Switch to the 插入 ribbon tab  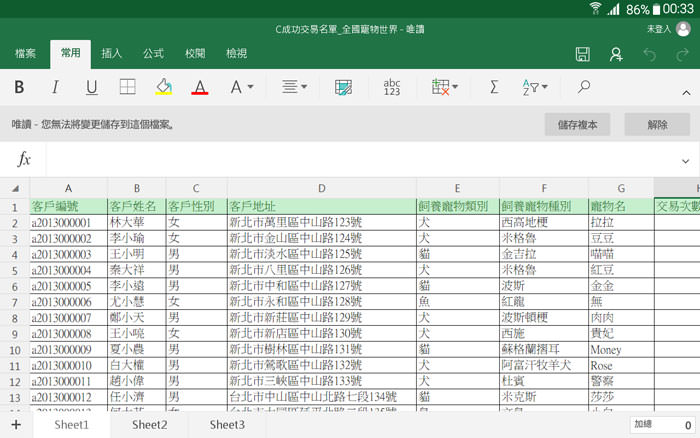tap(112, 53)
